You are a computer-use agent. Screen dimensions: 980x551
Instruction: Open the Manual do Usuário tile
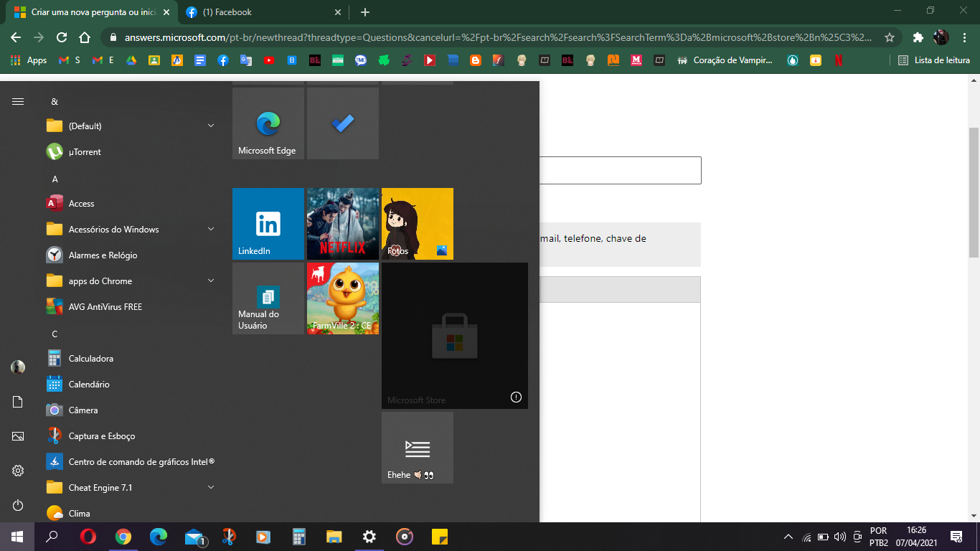(268, 298)
